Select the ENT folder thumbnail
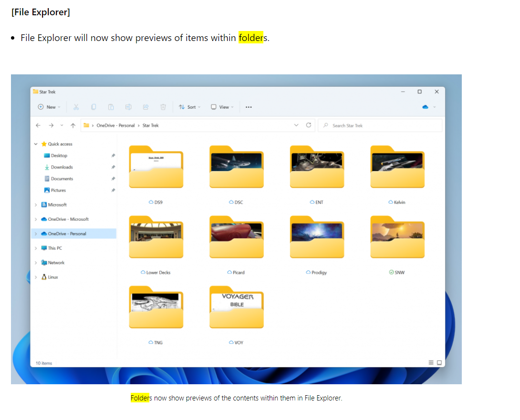 [x=317, y=167]
